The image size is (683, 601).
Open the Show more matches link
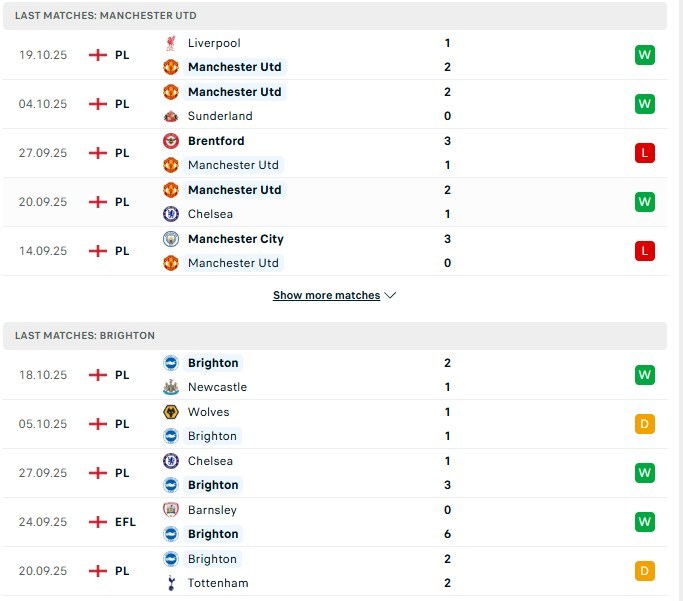[x=326, y=296]
